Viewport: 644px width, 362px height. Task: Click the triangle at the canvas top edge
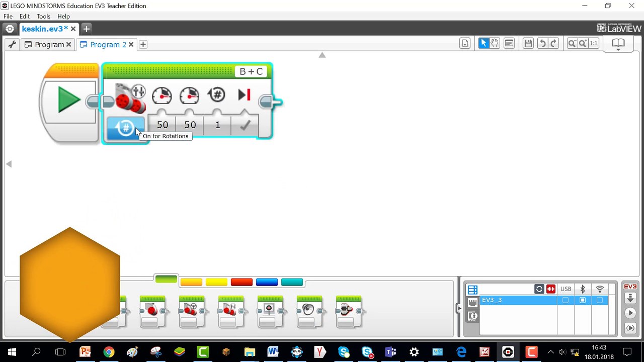(x=322, y=55)
